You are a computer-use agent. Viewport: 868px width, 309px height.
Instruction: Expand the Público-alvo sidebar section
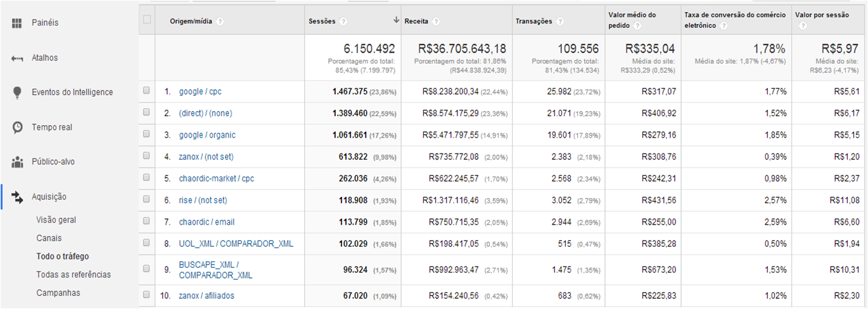53,162
